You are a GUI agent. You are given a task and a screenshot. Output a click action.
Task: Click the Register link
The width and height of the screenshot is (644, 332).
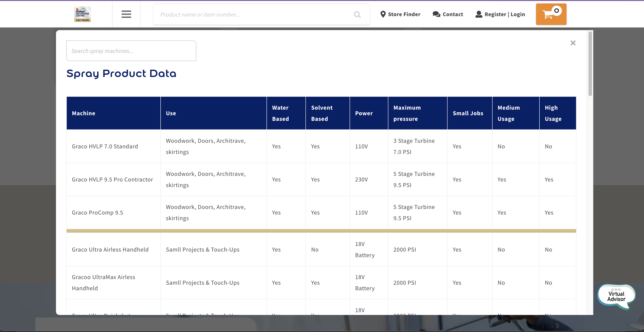(x=495, y=14)
